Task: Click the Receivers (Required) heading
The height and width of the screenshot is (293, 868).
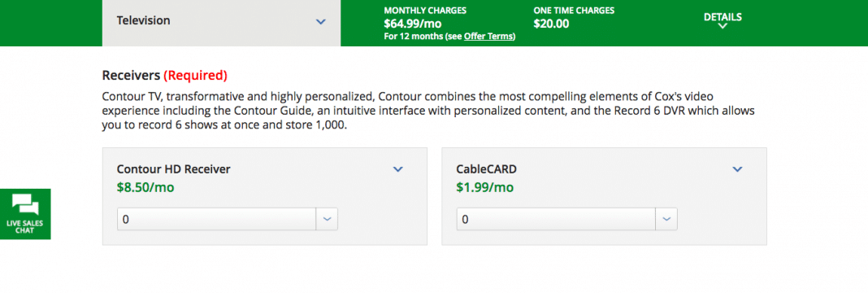Action: point(164,76)
